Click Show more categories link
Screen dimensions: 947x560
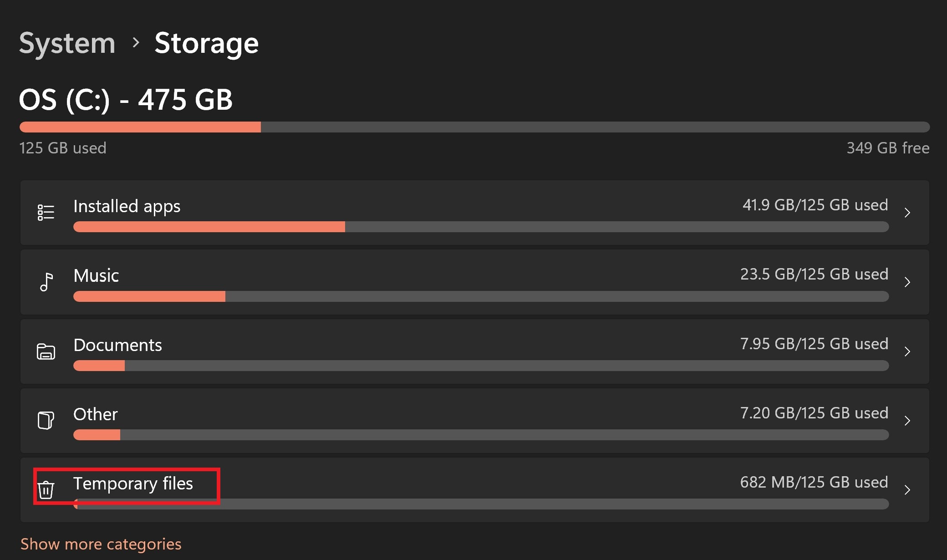tap(101, 544)
